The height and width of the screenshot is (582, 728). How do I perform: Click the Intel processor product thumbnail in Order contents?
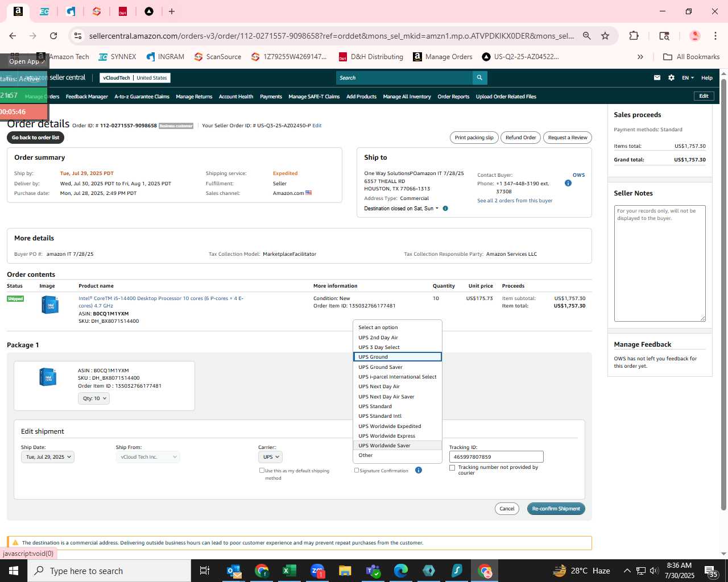coord(50,305)
